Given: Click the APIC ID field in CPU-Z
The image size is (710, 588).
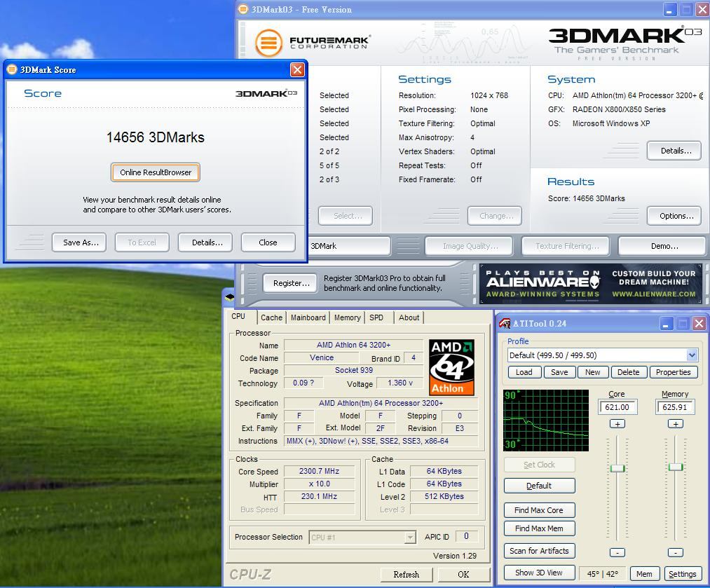Looking at the screenshot, I should coord(466,536).
